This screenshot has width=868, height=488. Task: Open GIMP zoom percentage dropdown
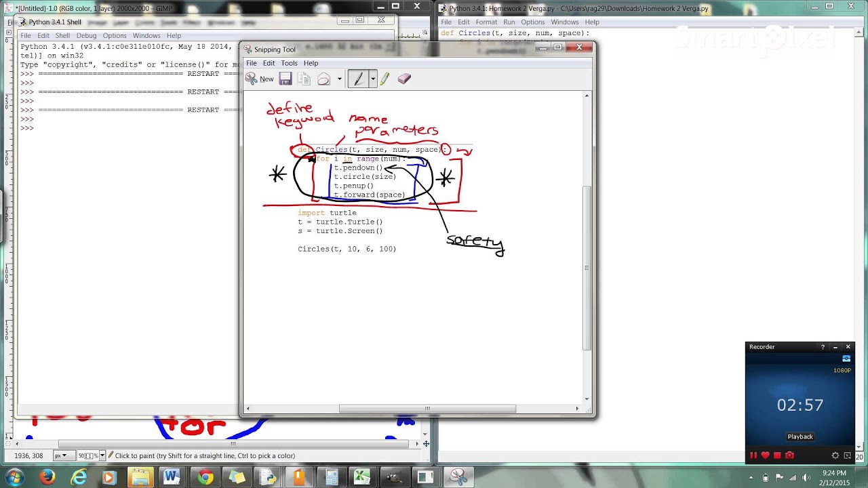102,456
